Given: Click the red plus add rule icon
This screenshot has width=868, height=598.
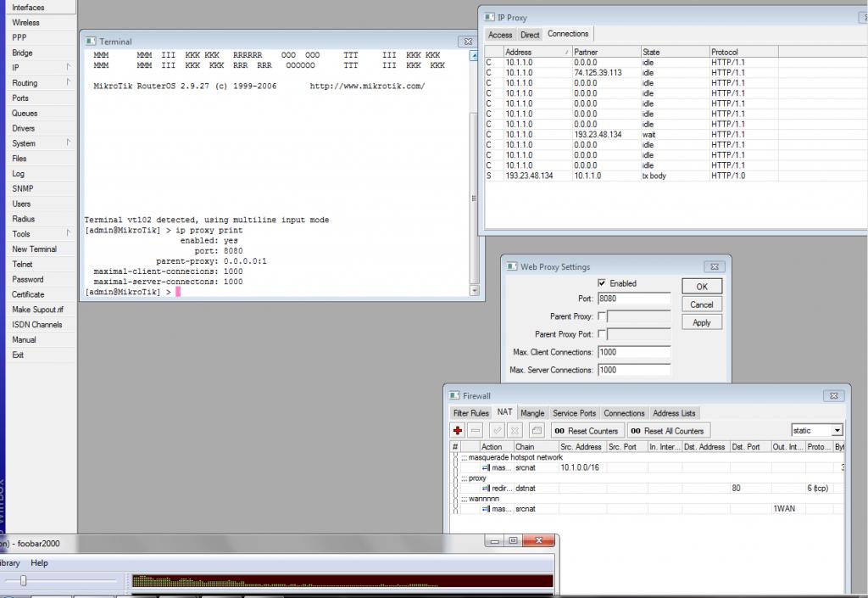Looking at the screenshot, I should [x=458, y=430].
